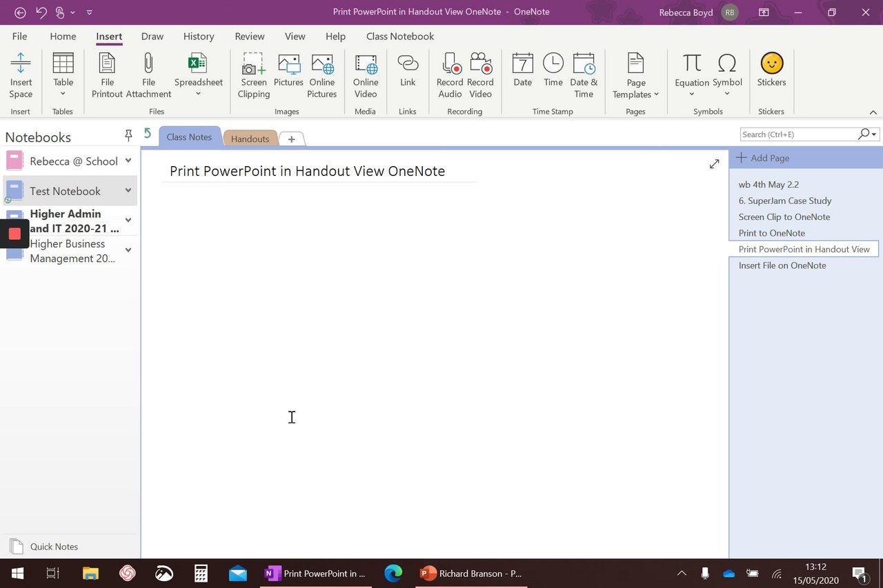Viewport: 883px width, 588px height.
Task: Insert a Symbol
Action: pos(727,69)
